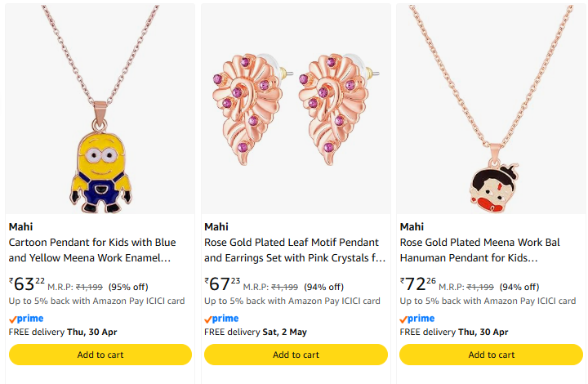The width and height of the screenshot is (588, 384).
Task: Add Cartoon Pendant for Kids to cart
Action: [x=100, y=355]
